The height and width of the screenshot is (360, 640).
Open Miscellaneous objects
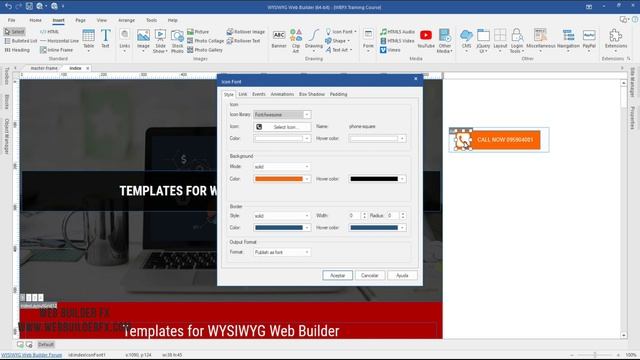coord(540,40)
